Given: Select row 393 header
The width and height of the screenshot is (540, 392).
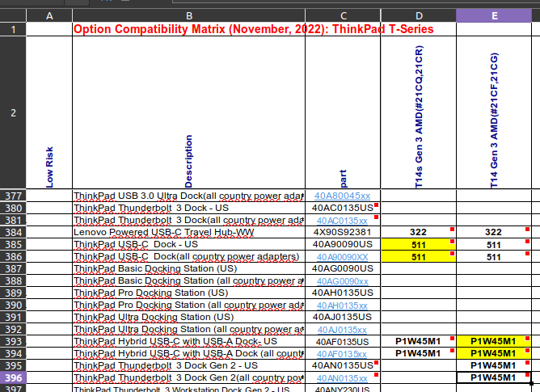Looking at the screenshot, I should point(13,341).
